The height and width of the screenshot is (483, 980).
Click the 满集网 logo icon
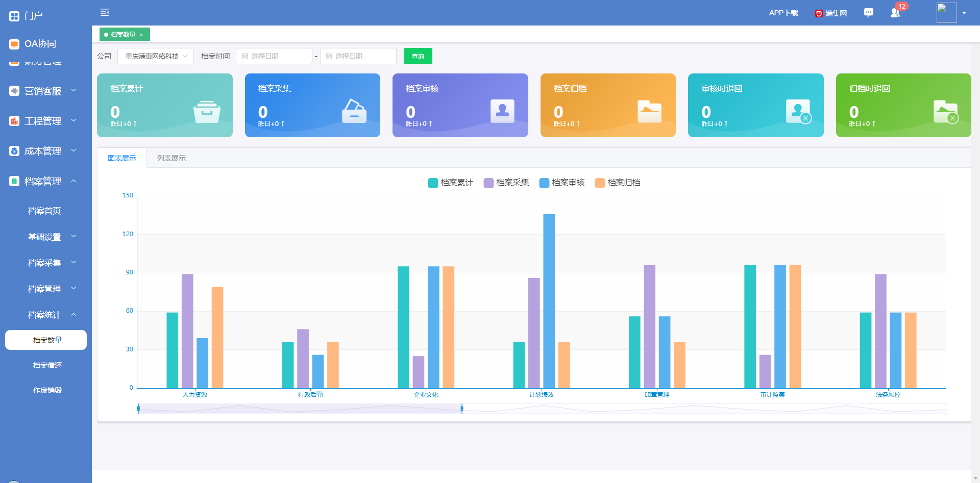tap(819, 13)
